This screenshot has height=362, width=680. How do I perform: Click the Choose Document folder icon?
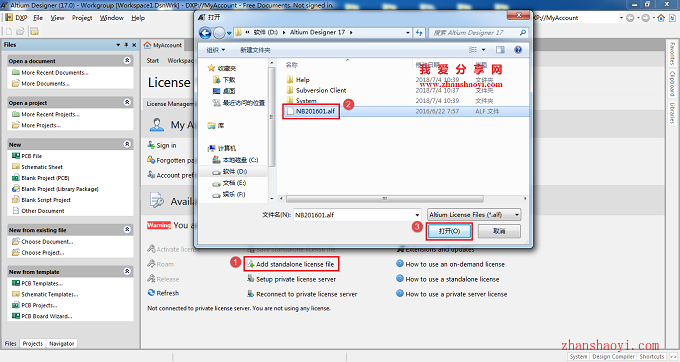coord(16,241)
